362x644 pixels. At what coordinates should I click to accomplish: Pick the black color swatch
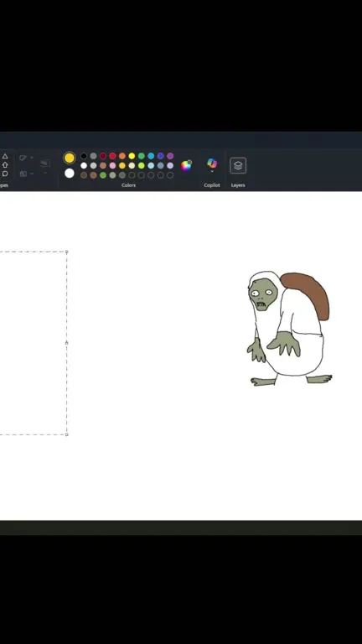[84, 156]
